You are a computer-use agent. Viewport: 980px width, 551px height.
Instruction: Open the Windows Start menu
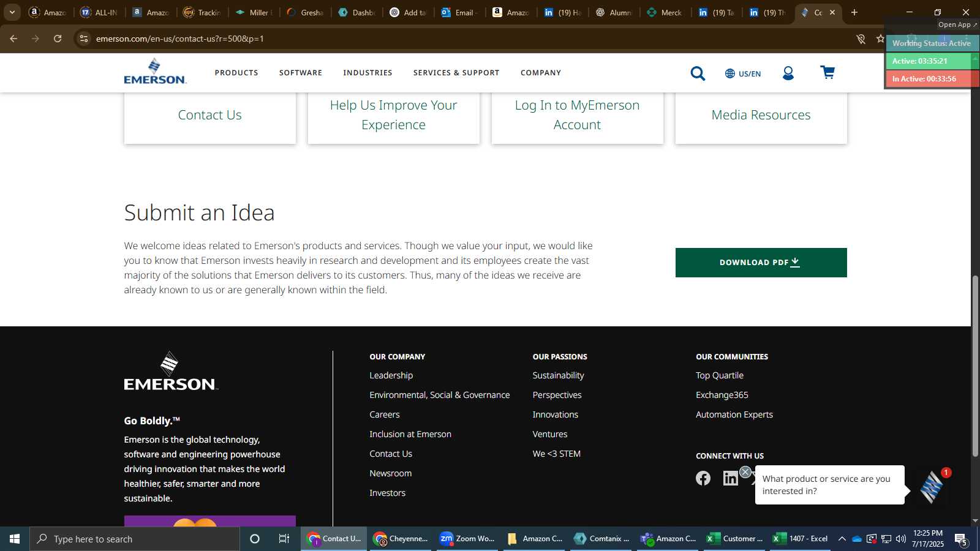click(x=15, y=539)
